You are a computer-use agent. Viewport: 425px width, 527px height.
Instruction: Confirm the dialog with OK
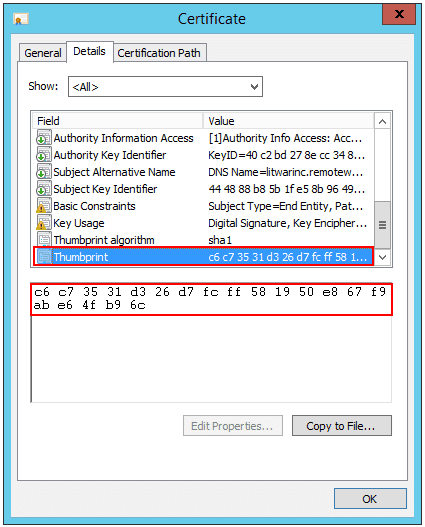click(370, 499)
